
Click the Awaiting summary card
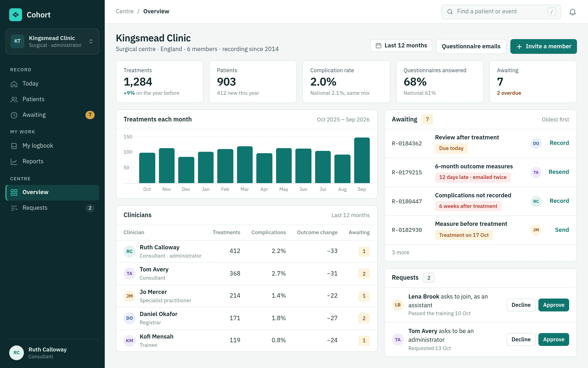[533, 82]
